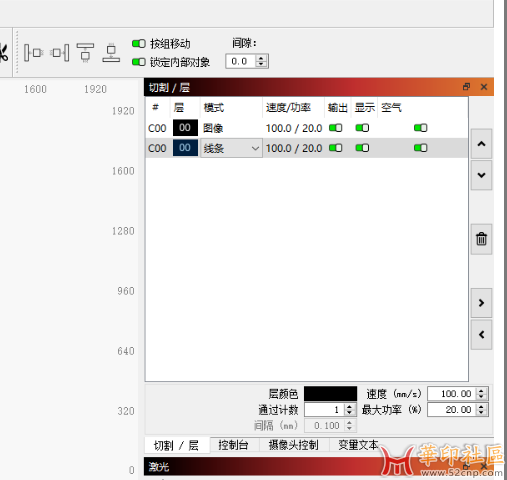507x480 pixels.
Task: Click C00 label in the 图像 row
Action: [157, 128]
